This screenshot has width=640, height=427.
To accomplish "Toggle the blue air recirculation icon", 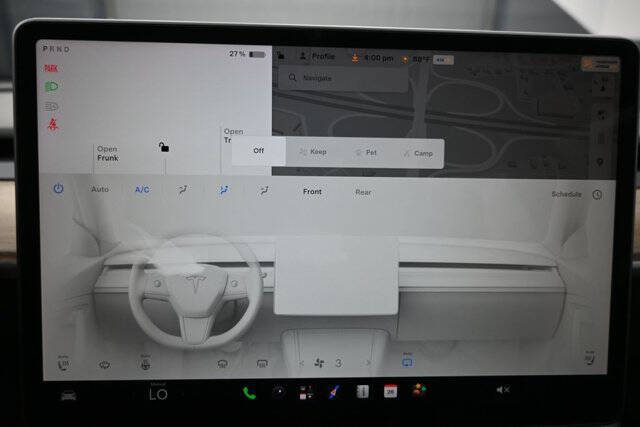I will (407, 360).
